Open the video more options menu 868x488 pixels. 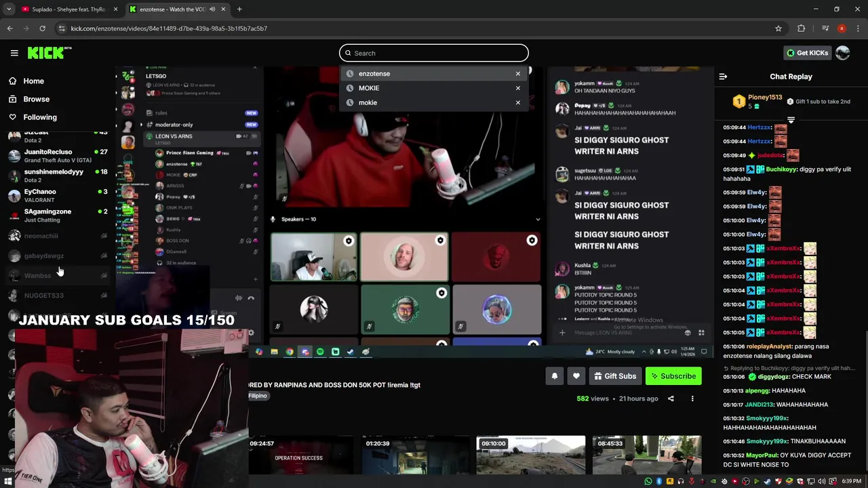[x=692, y=399]
